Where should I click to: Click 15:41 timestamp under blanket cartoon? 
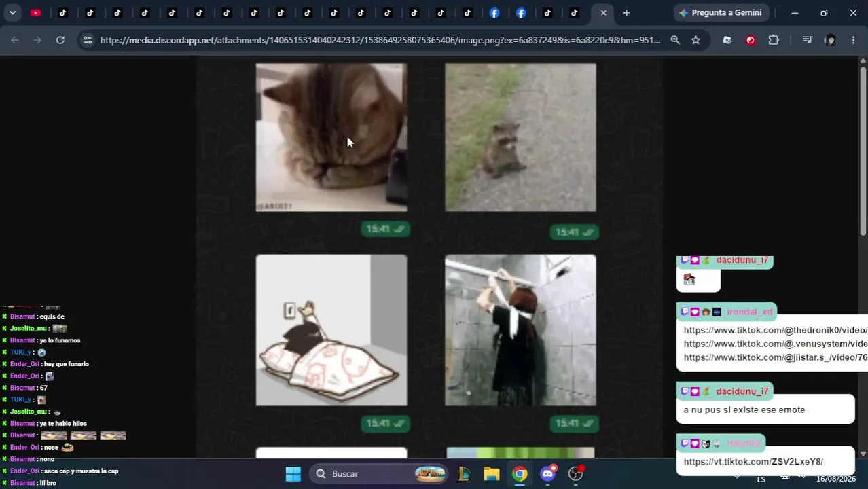(385, 423)
